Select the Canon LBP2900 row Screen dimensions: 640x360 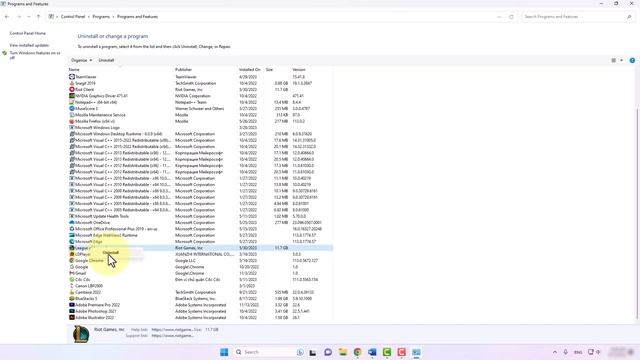(200, 286)
